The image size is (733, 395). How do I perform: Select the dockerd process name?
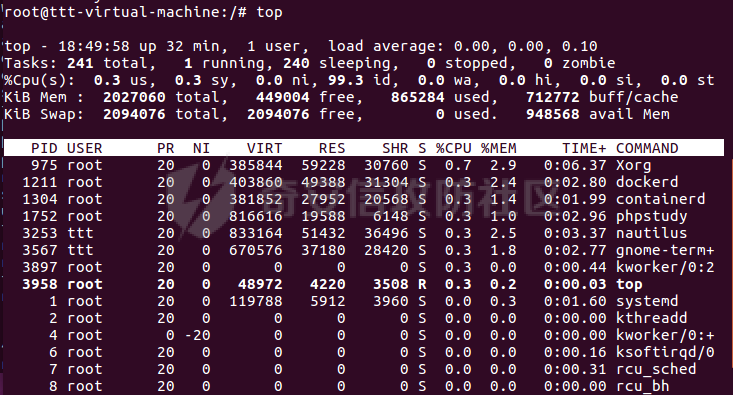click(647, 182)
